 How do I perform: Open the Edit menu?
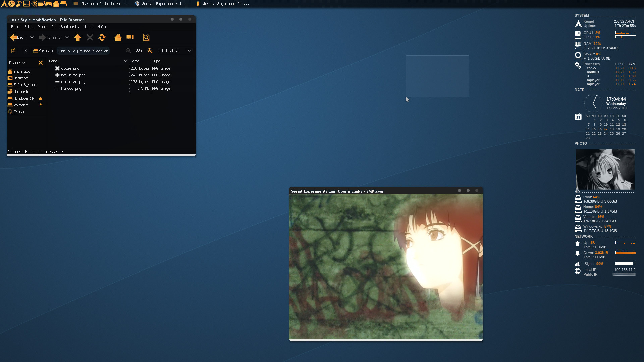click(x=29, y=27)
